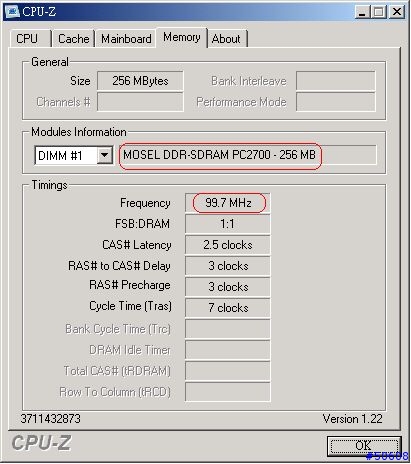Screen dimensions: 411x464
Task: Click the Cycle Time (Tras) label
Action: [x=130, y=306]
